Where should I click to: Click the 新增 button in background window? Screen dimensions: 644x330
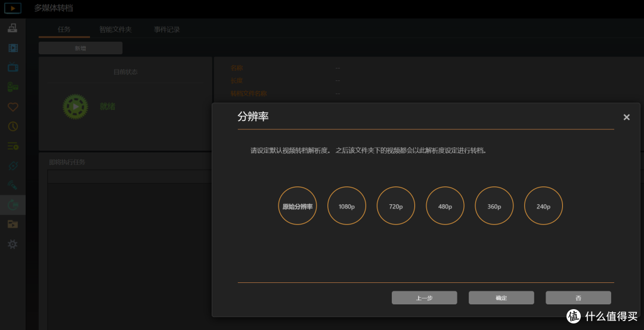(80, 48)
